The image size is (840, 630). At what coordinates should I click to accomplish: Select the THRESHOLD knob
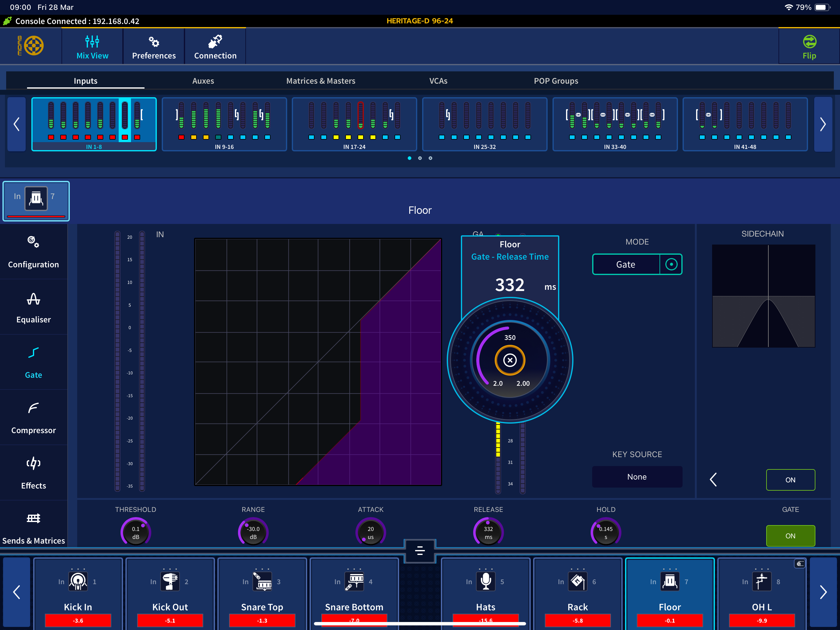coord(136,532)
